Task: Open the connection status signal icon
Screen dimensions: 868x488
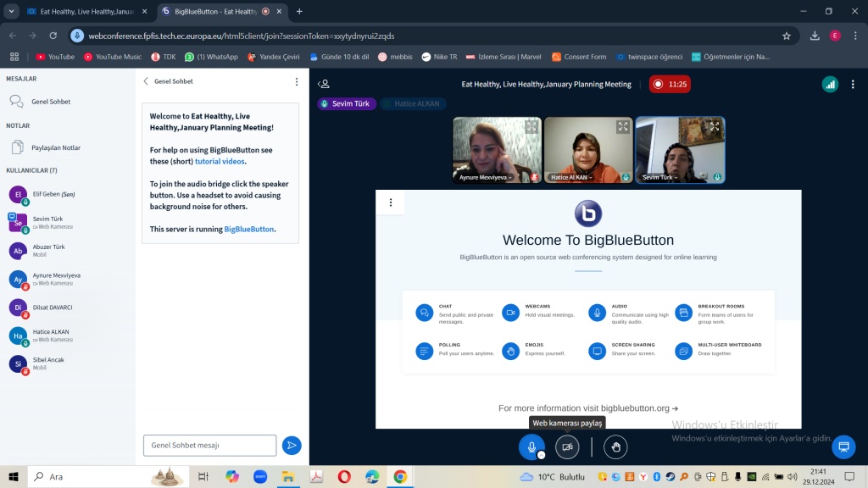Action: click(x=830, y=84)
